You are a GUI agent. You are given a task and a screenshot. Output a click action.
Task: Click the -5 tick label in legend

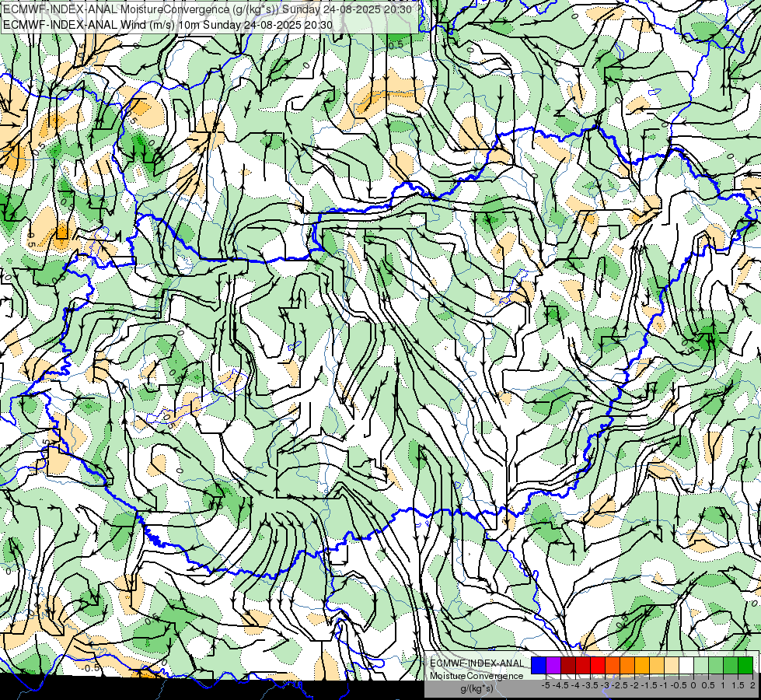click(546, 685)
